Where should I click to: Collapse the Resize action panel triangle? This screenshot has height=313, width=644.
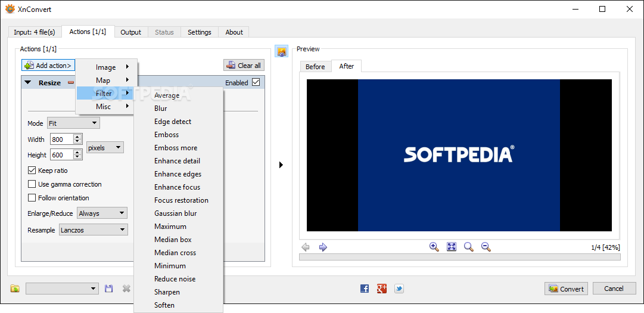(x=27, y=82)
